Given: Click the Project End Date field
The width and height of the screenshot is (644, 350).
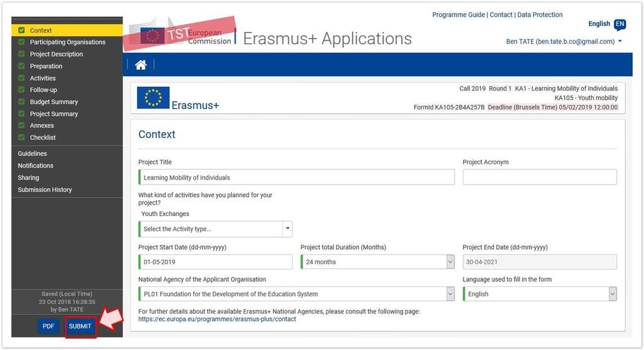Looking at the screenshot, I should [x=540, y=262].
